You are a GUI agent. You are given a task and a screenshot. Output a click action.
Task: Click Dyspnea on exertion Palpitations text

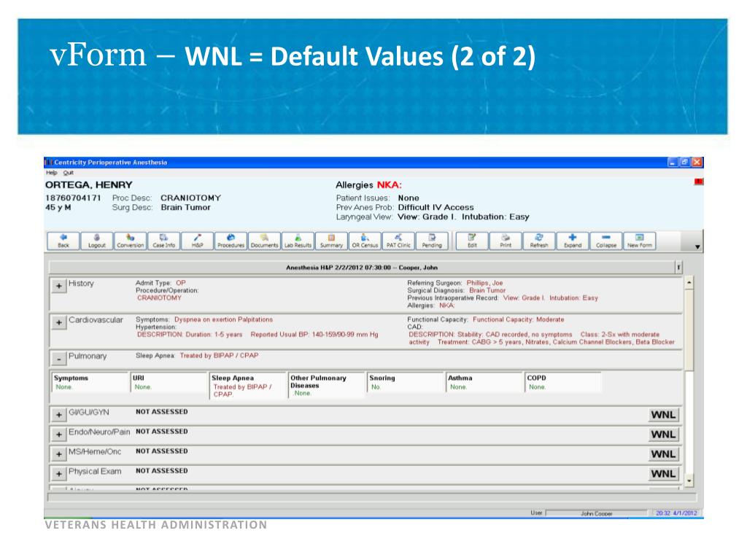(223, 319)
